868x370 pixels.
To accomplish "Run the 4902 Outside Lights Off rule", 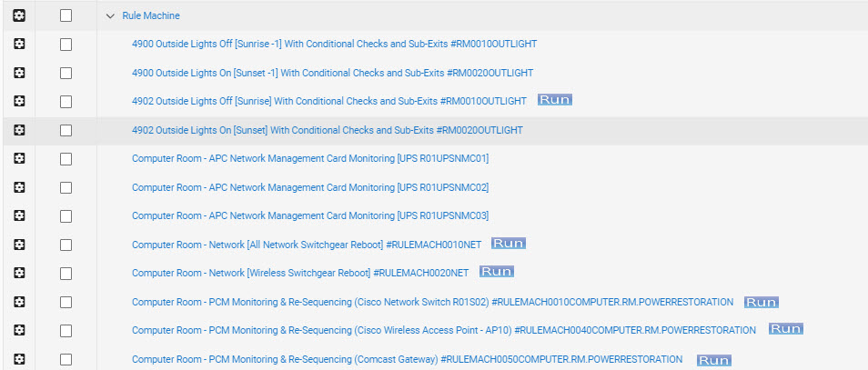I will pos(555,100).
